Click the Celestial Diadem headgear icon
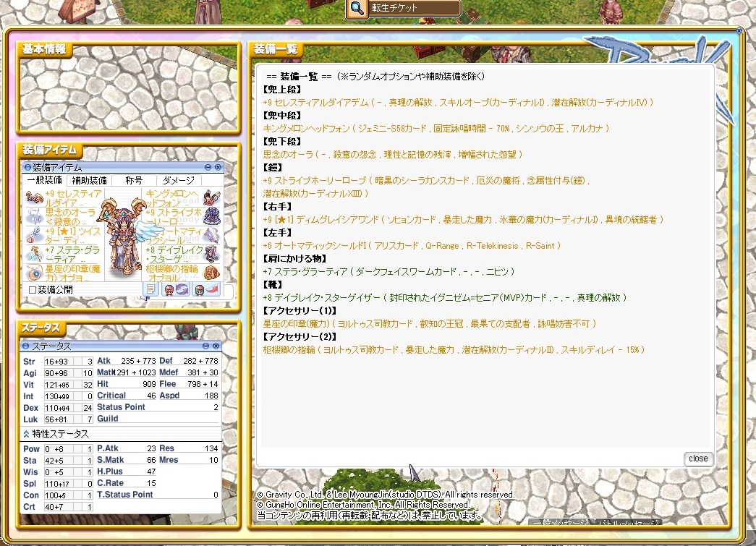Image resolution: width=756 pixels, height=546 pixels. 33,197
